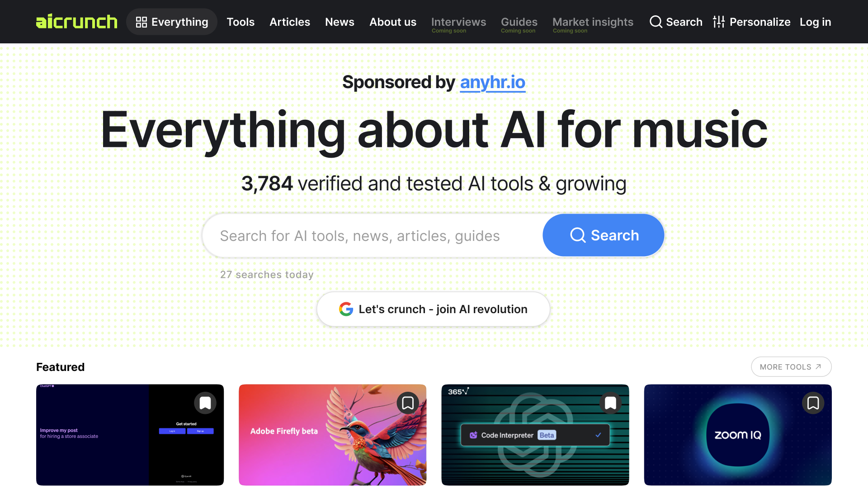This screenshot has width=868, height=488.
Task: Bookmark the Adobe Firefly beta card
Action: (x=408, y=403)
